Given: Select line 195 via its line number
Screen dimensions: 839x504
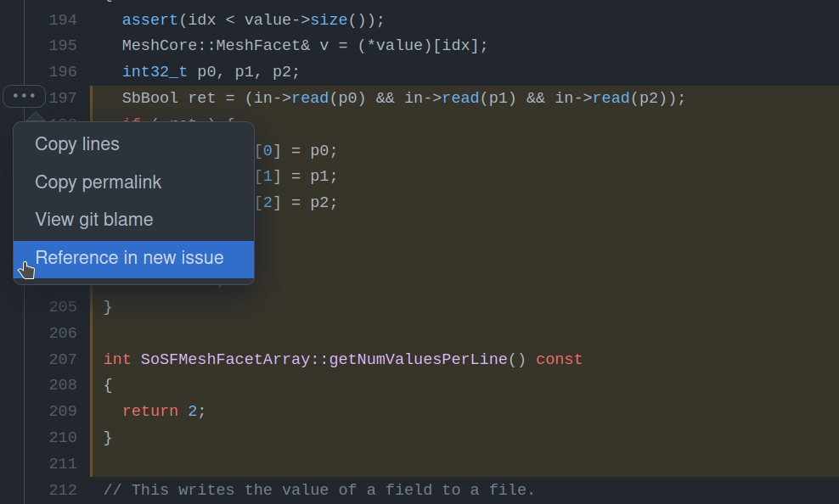Looking at the screenshot, I should click(62, 45).
